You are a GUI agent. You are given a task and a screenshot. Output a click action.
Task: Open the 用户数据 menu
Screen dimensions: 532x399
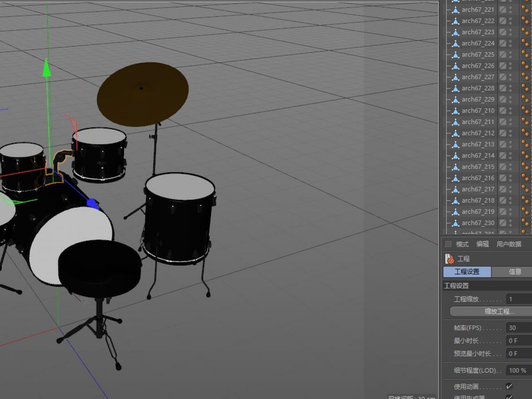coord(509,244)
